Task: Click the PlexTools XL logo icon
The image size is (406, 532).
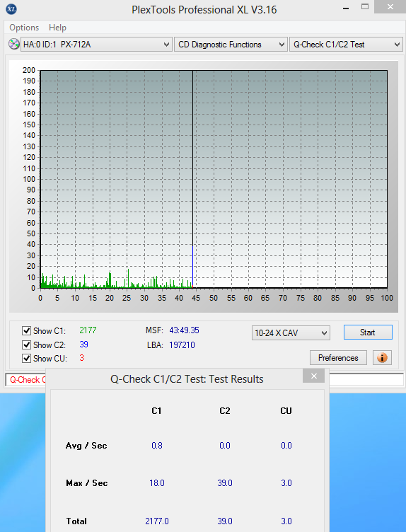Action: [11, 9]
